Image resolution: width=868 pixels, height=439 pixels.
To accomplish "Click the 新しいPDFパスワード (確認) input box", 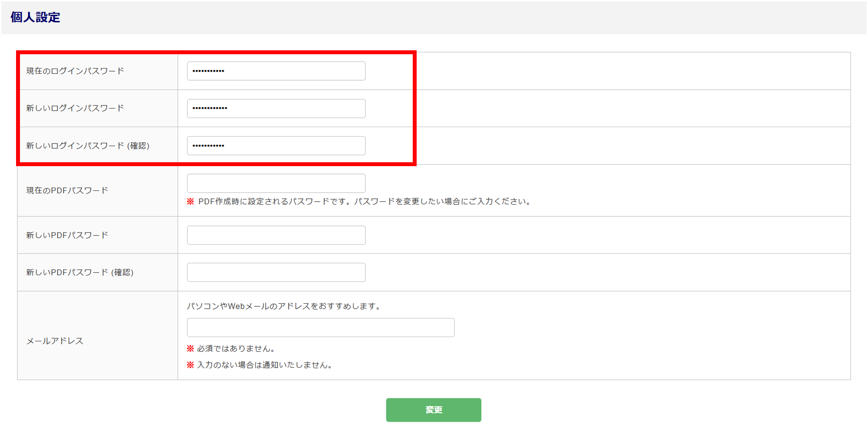I will pos(276,272).
